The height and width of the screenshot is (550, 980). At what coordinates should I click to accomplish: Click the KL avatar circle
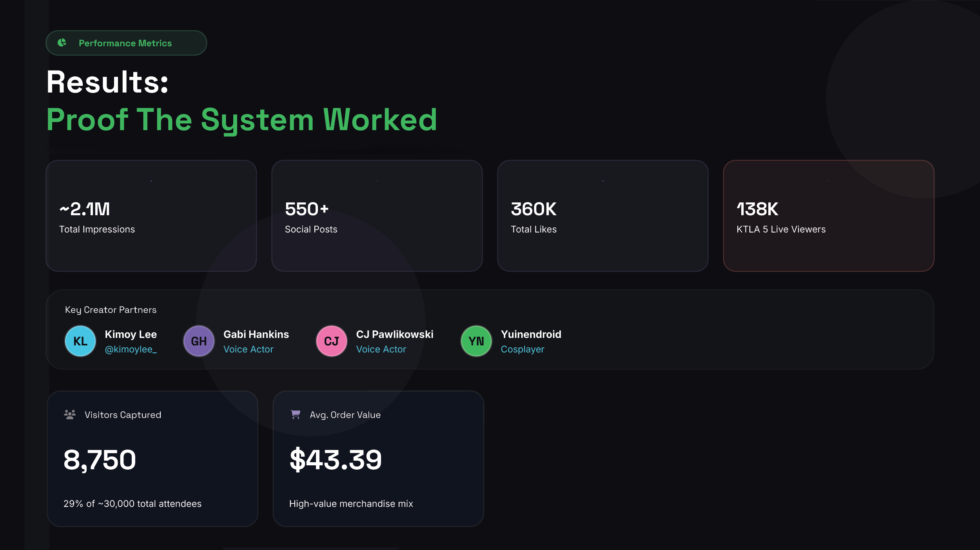click(80, 341)
